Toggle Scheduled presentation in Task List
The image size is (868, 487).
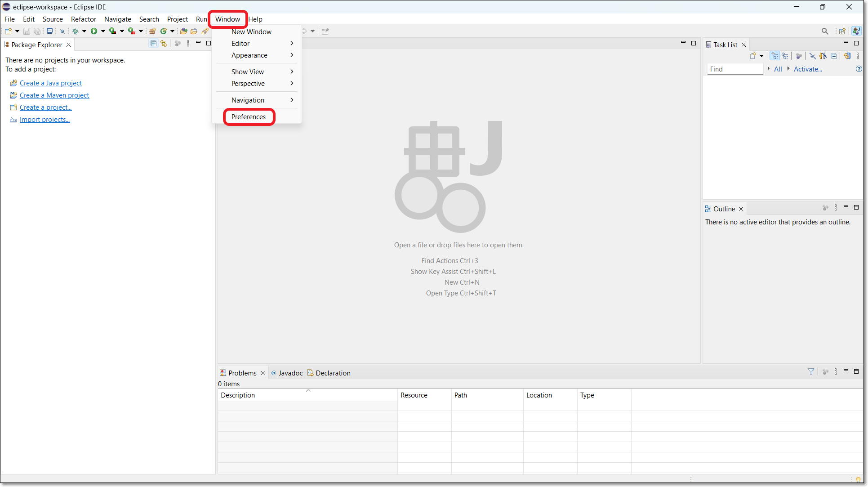(x=785, y=56)
